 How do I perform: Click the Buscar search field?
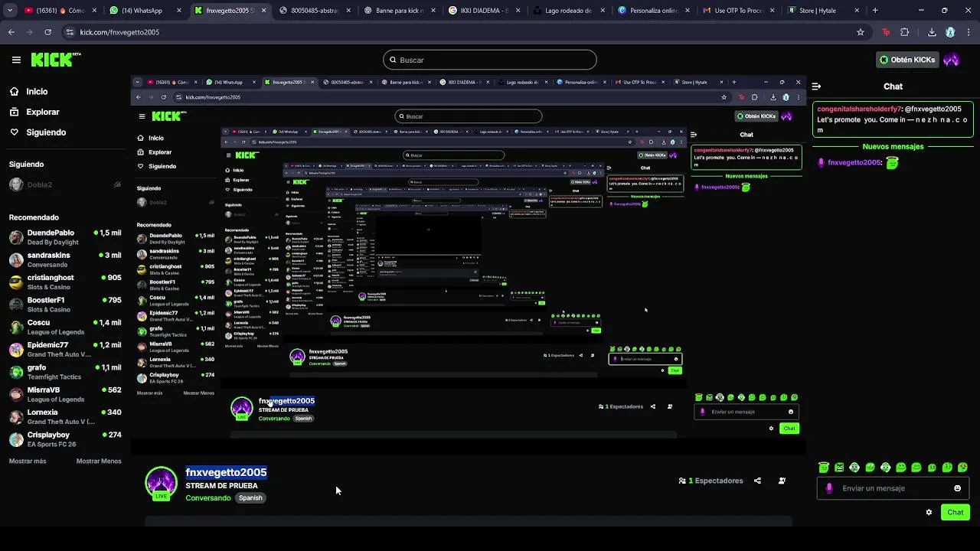pos(490,60)
